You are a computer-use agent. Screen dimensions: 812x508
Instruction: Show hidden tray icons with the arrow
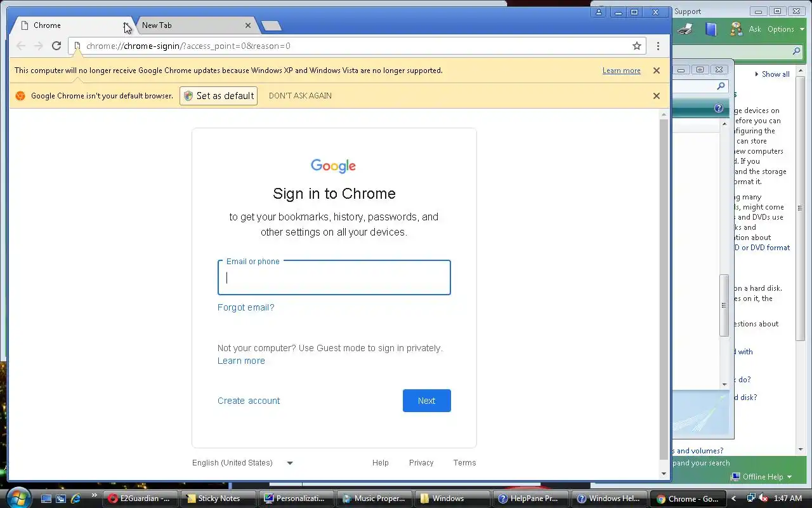(x=734, y=498)
